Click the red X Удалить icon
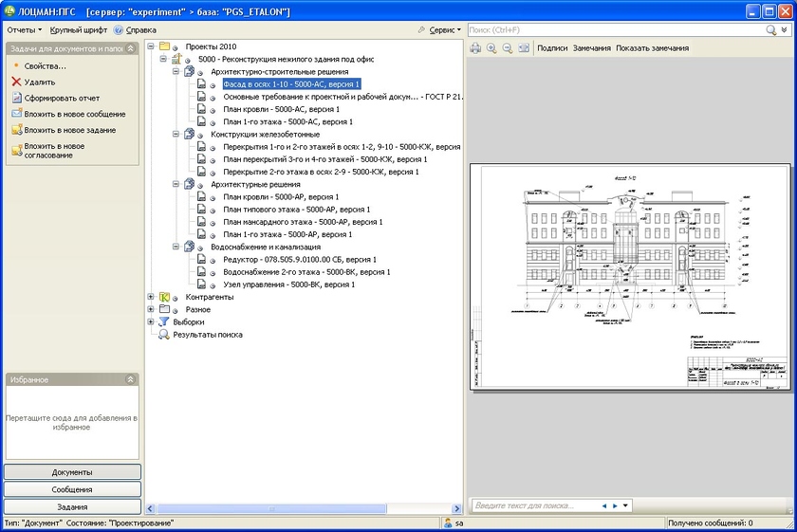 [x=16, y=83]
